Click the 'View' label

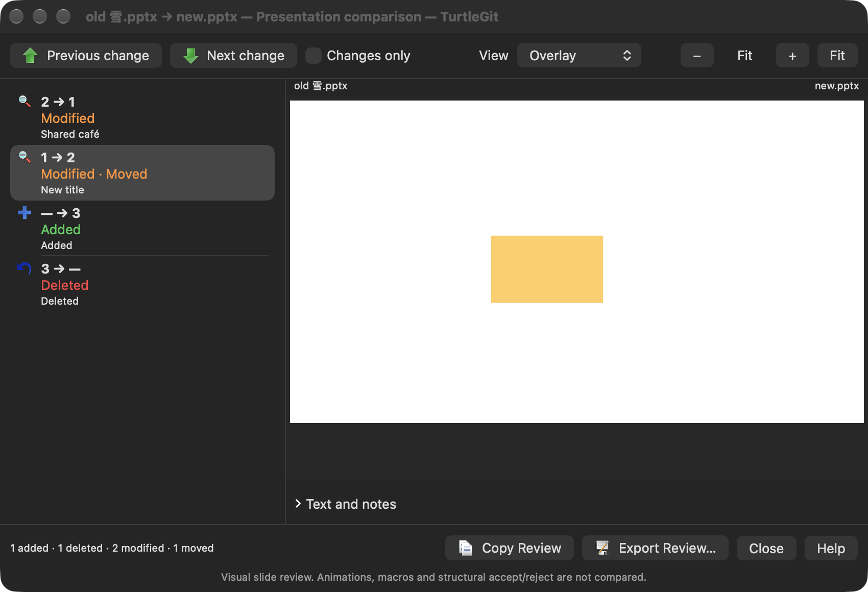(x=494, y=56)
